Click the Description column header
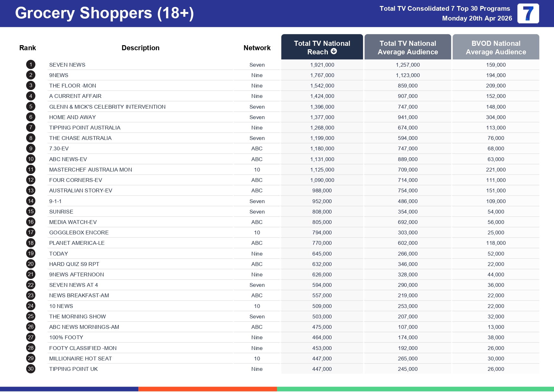This screenshot has height=392, width=554. pos(140,48)
